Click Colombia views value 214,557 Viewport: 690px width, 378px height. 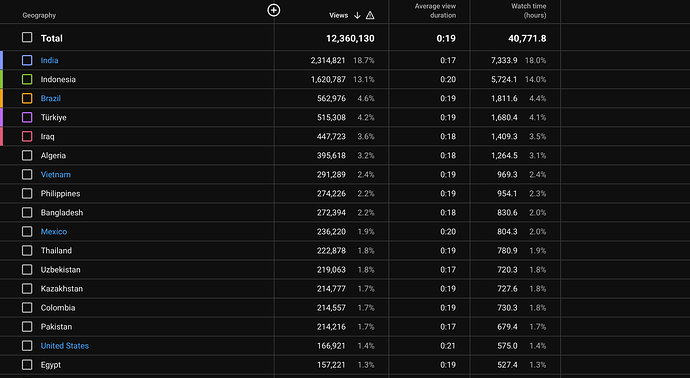(331, 308)
